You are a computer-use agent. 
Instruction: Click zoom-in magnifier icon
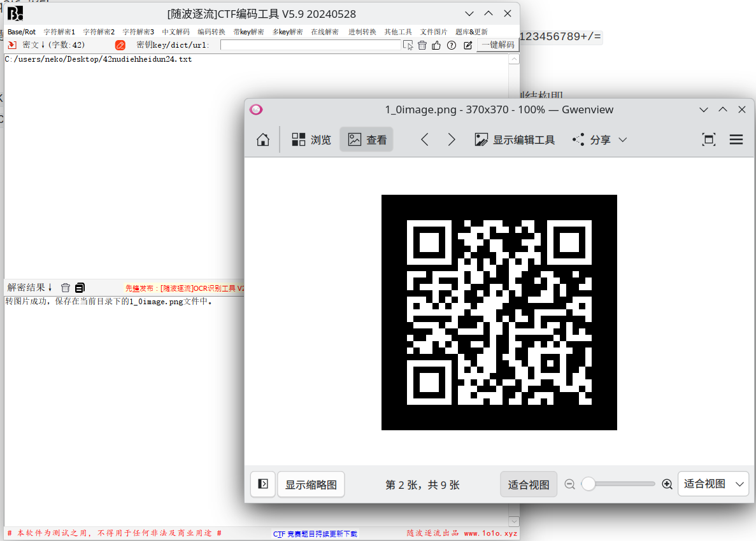[x=667, y=484]
